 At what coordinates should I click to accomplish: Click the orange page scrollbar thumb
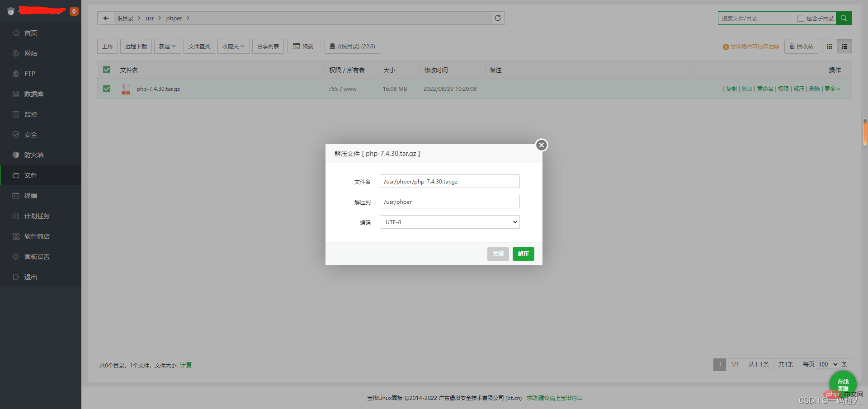click(865, 132)
